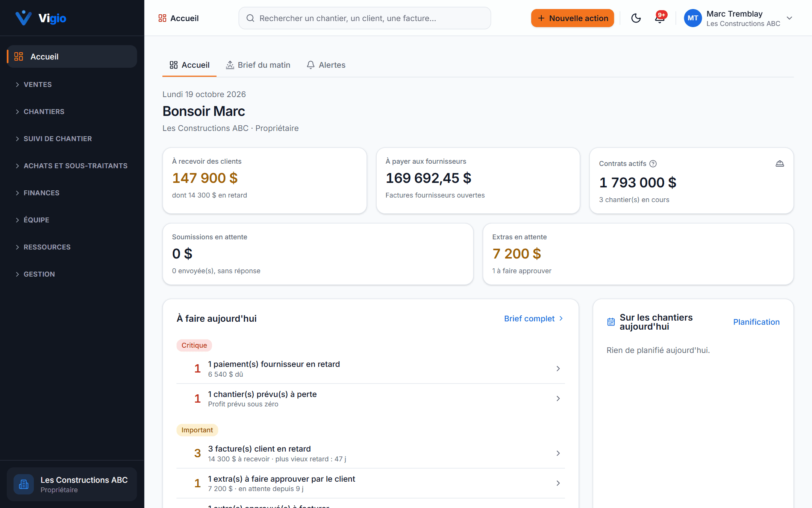This screenshot has height=508, width=812.
Task: Switch to the Brief du matin tab
Action: (258, 65)
